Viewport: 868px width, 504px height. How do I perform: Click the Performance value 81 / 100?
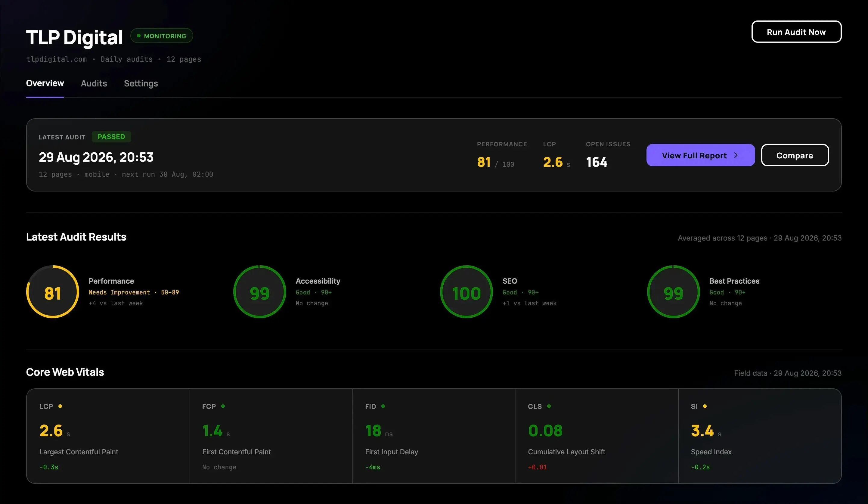tap(496, 162)
